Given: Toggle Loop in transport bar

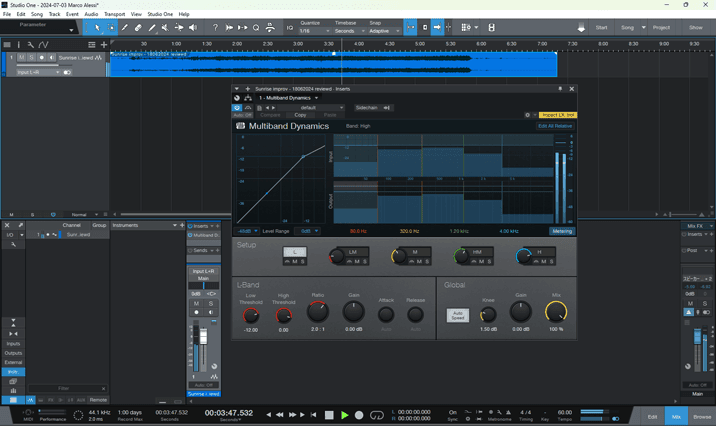Looking at the screenshot, I should click(x=377, y=415).
